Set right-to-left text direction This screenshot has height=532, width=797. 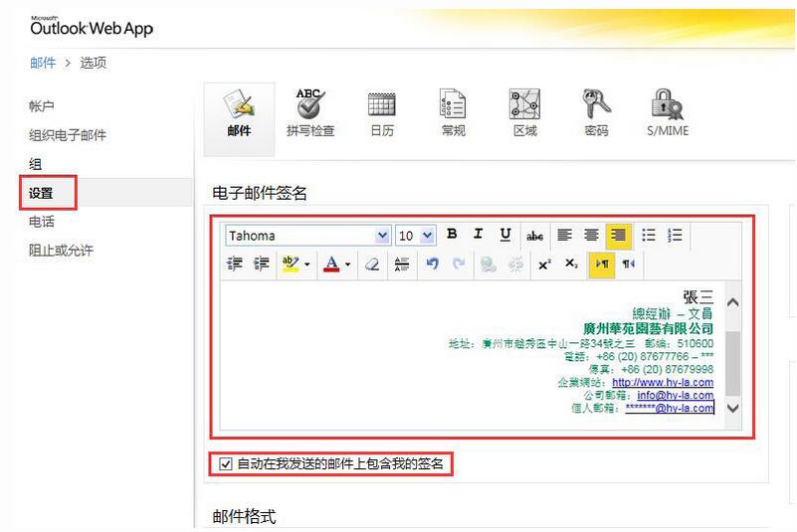click(x=629, y=265)
